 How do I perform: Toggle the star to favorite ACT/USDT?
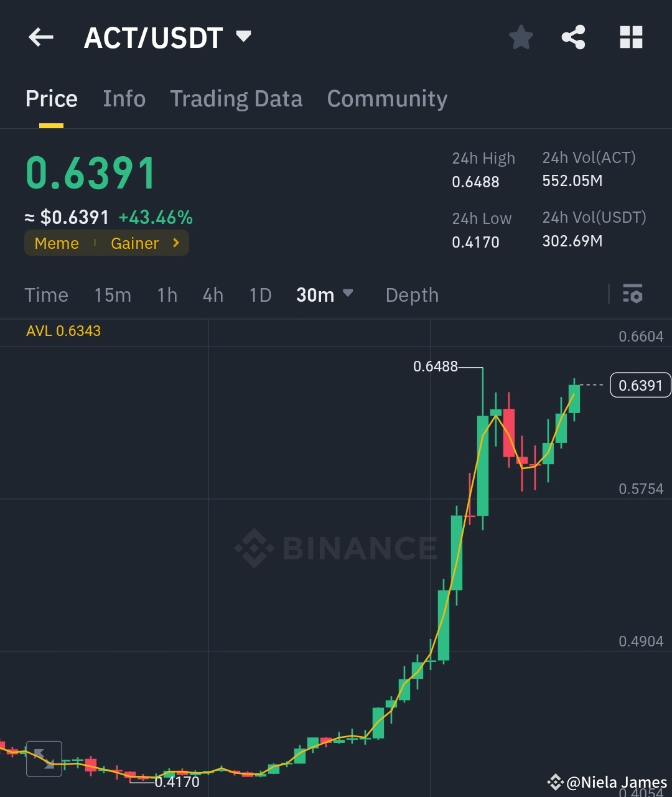(521, 37)
